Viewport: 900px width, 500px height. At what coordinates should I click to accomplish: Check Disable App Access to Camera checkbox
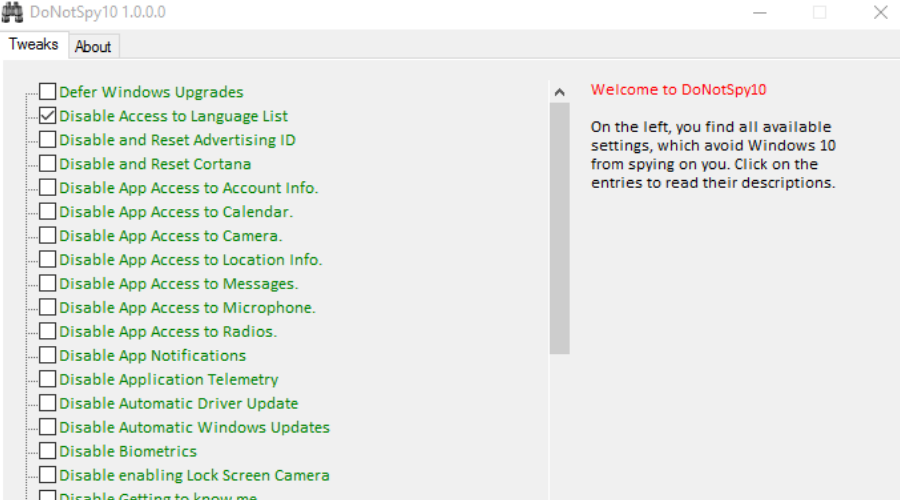(48, 235)
